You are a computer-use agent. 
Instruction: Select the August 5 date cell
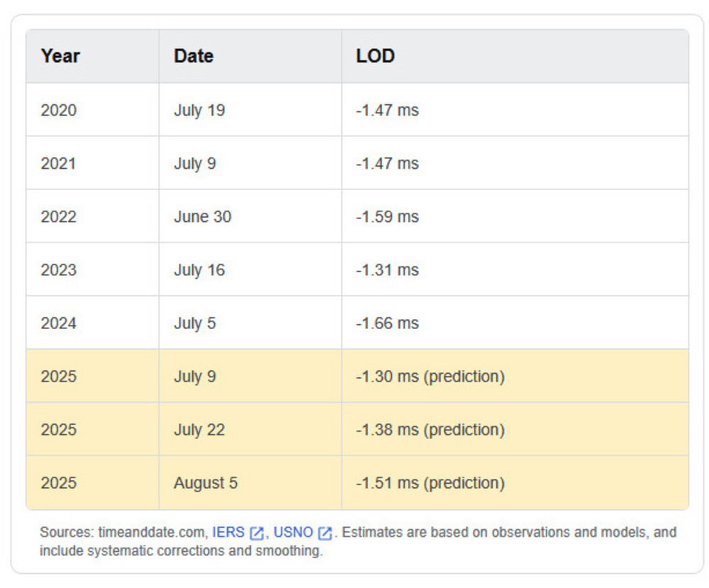click(x=206, y=482)
